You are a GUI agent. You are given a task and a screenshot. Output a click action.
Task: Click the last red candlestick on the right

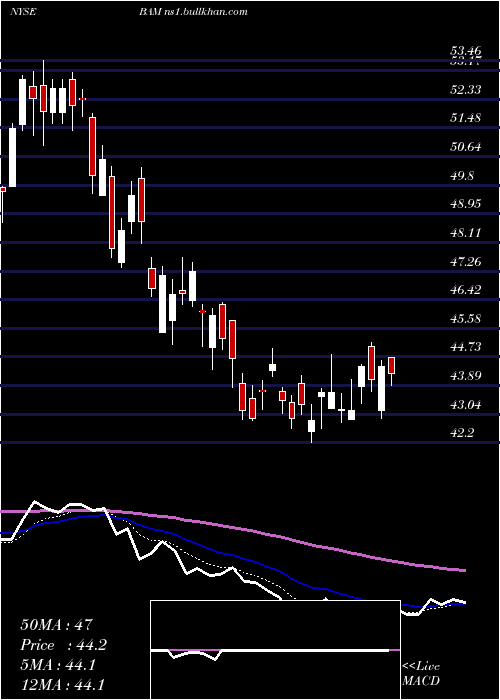click(x=392, y=365)
